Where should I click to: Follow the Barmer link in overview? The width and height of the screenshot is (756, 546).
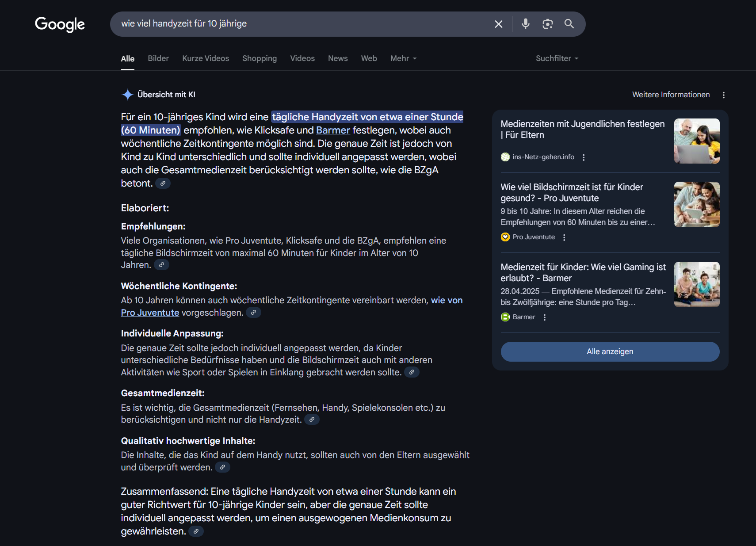[x=333, y=130]
